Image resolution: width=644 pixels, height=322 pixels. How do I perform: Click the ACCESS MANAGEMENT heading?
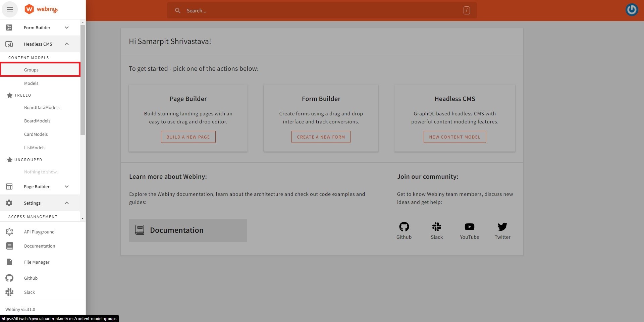[33, 217]
